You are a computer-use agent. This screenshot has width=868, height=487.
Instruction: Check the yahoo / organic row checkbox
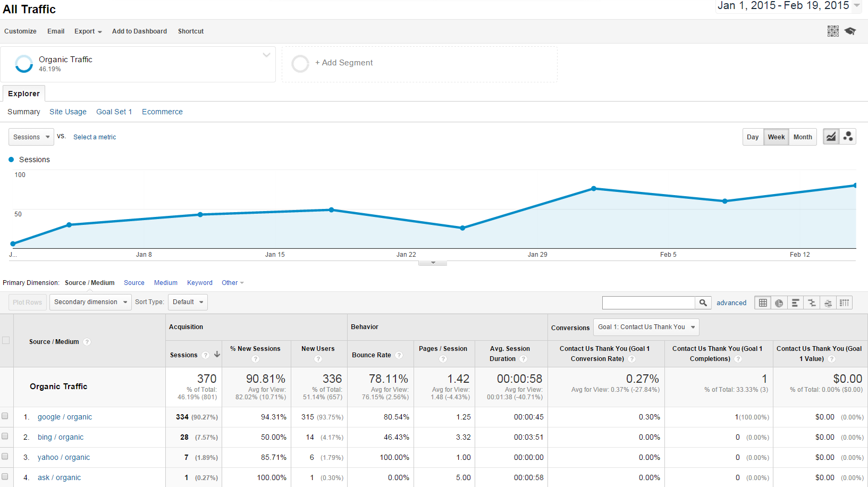point(5,456)
